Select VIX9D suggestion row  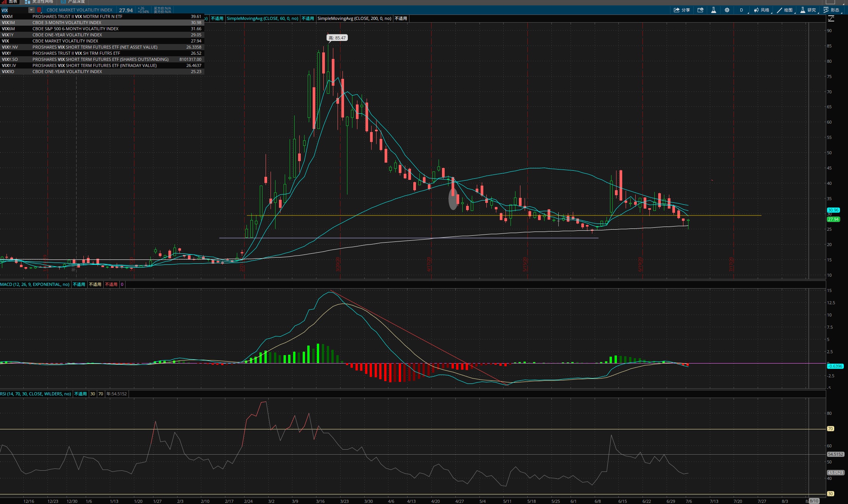click(102, 72)
